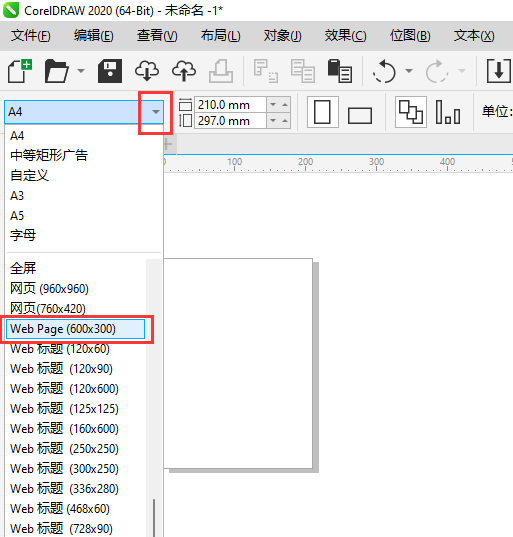Open the 编辑(E) menu
This screenshot has height=537, width=513.
[94, 36]
